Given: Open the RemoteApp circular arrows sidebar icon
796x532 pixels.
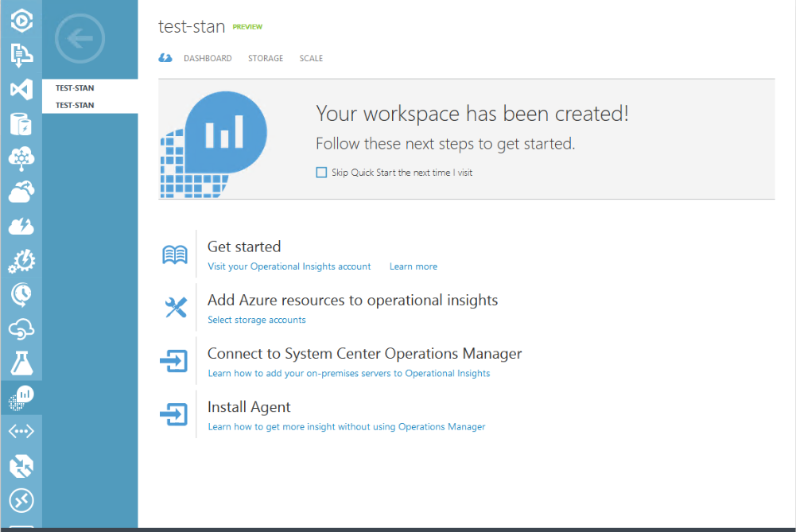Looking at the screenshot, I should coord(21,500).
